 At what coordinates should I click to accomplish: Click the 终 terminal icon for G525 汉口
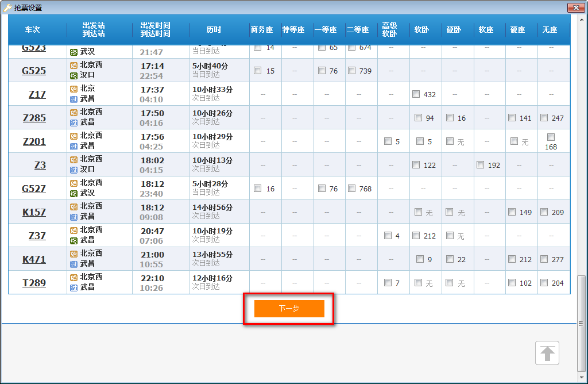click(73, 76)
